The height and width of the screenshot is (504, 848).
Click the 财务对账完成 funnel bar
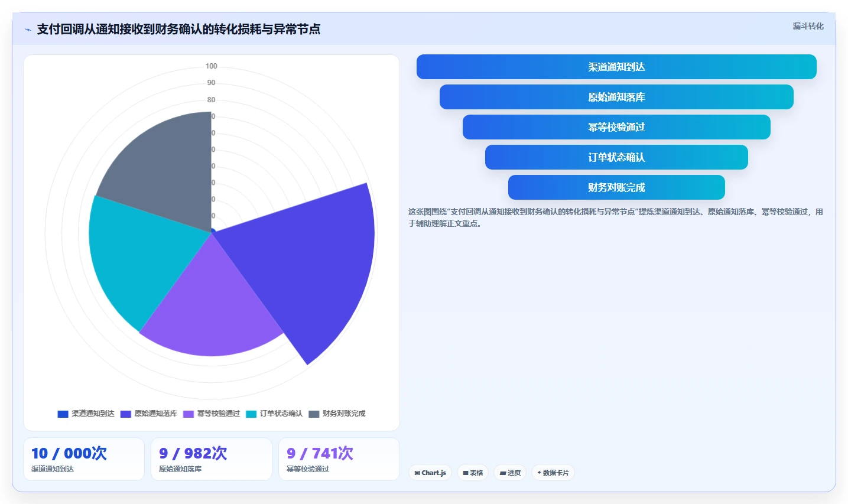pos(616,187)
